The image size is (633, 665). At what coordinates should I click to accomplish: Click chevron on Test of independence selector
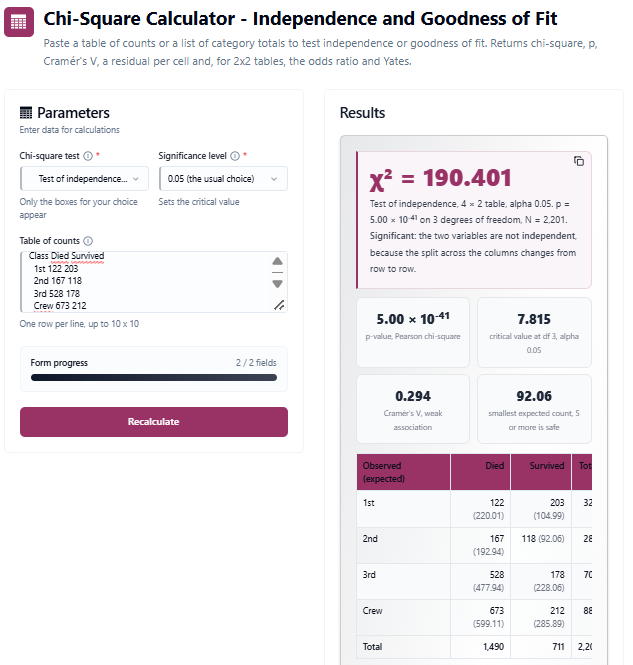click(x=136, y=179)
